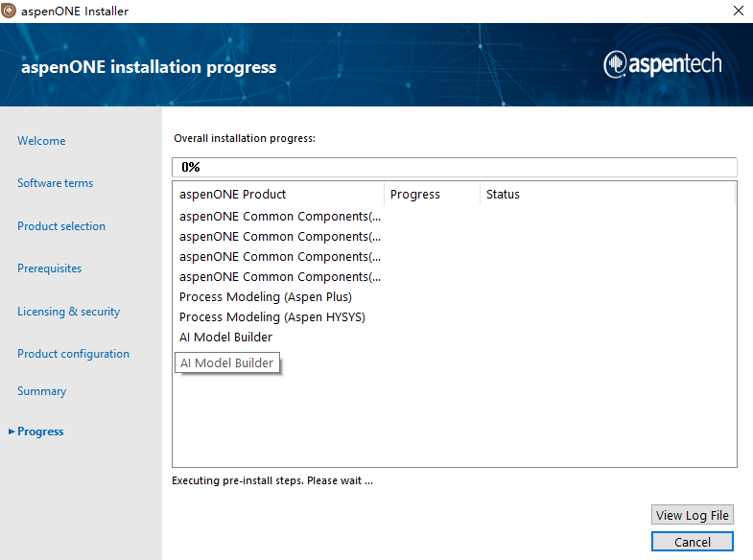Click the overall installation progress bar
Image resolution: width=753 pixels, height=560 pixels.
pyautogui.click(x=455, y=167)
